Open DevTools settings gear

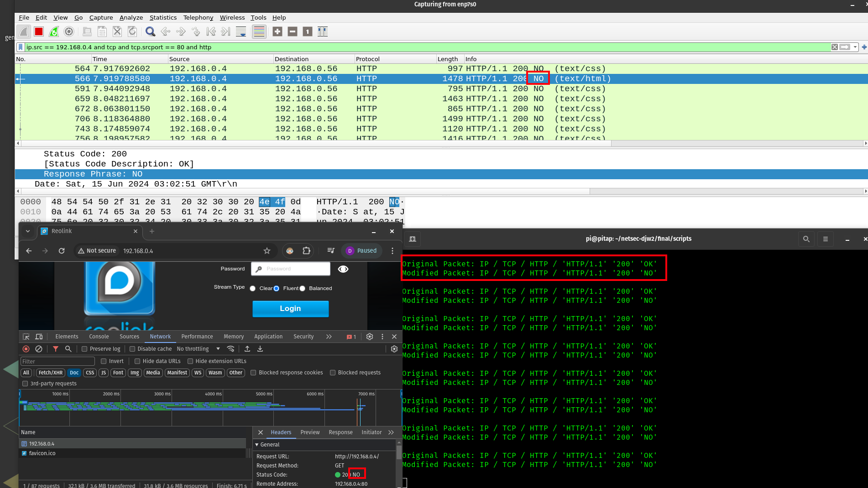(x=370, y=337)
